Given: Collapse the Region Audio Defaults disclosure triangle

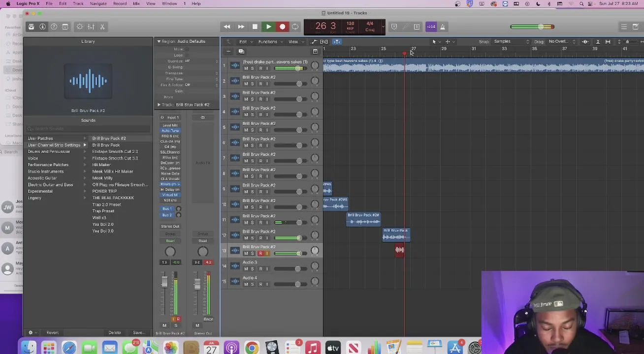Looking at the screenshot, I should 159,41.
